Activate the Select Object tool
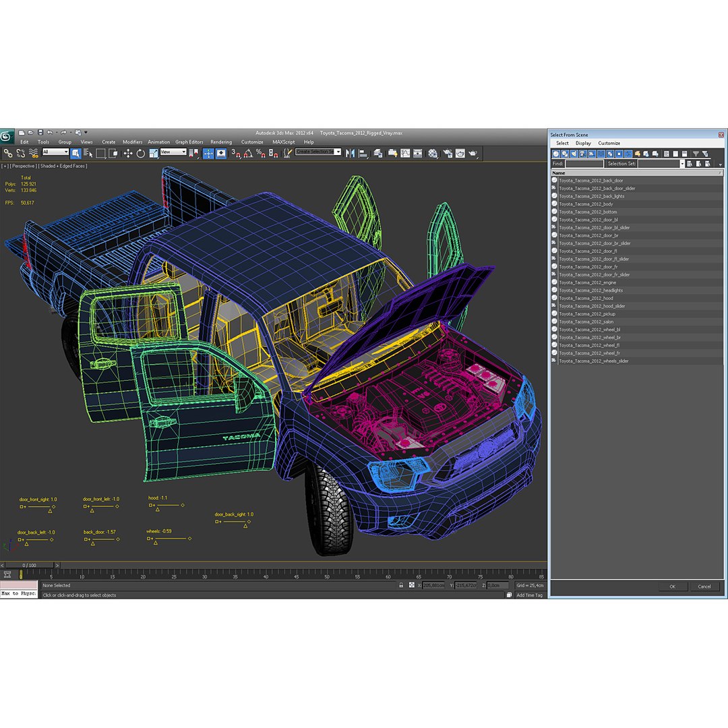The image size is (728, 728). [x=75, y=153]
